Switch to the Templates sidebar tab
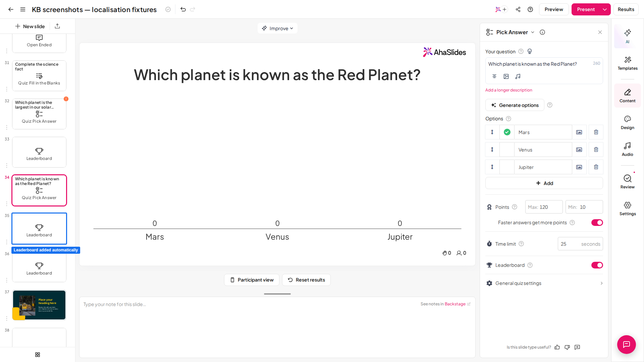 click(x=627, y=63)
